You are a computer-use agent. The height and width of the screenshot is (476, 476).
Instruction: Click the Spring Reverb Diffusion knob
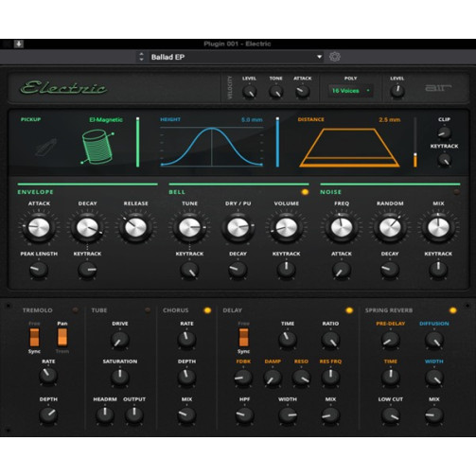tap(434, 340)
